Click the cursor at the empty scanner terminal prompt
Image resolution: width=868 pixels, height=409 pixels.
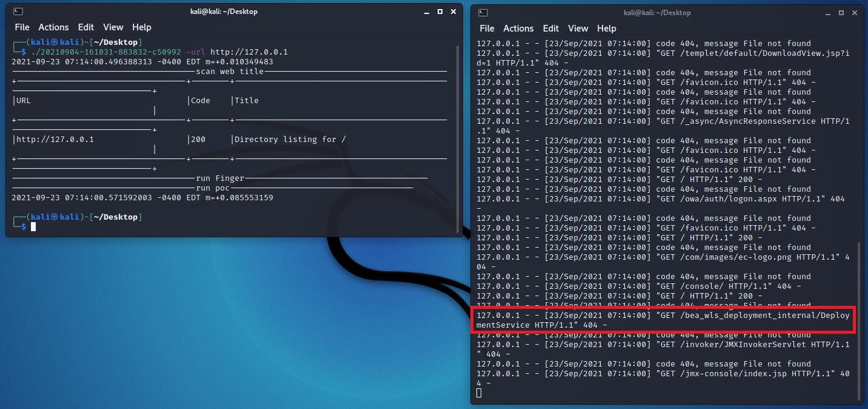[x=34, y=227]
